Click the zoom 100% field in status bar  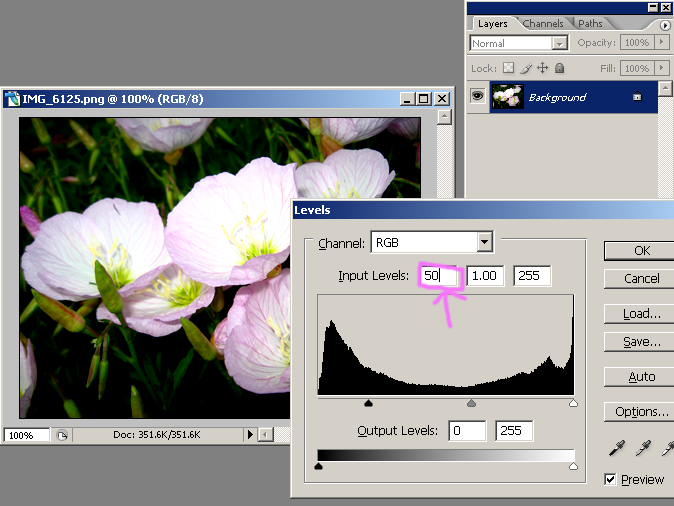pyautogui.click(x=27, y=435)
